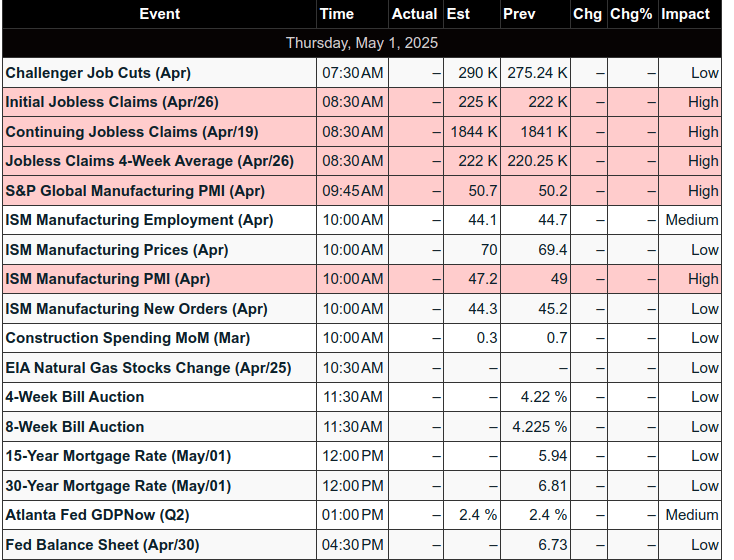Select Fed Balance Sheet (Apr/30) row
The width and height of the screenshot is (734, 560).
tap(361, 545)
